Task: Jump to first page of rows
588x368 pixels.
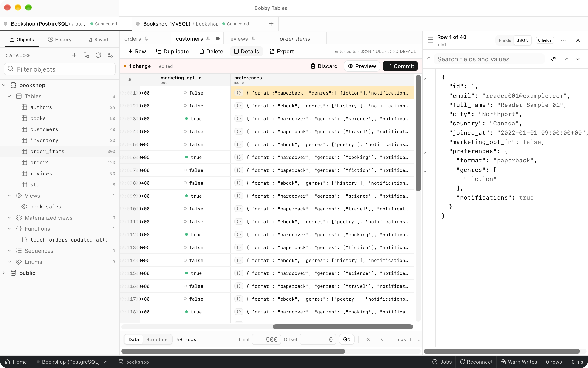Action: pyautogui.click(x=368, y=339)
